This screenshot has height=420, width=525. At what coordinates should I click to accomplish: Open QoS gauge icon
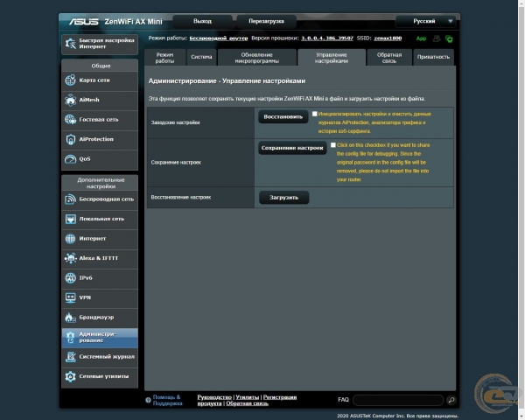point(70,159)
